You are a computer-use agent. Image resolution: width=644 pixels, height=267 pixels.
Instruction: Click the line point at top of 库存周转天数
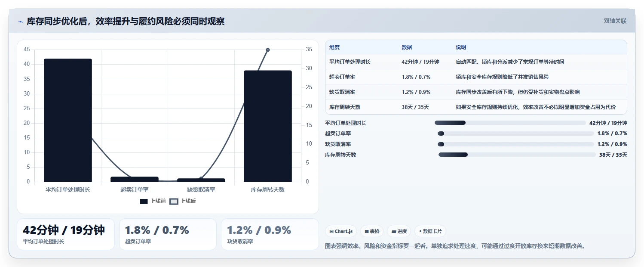pos(268,50)
